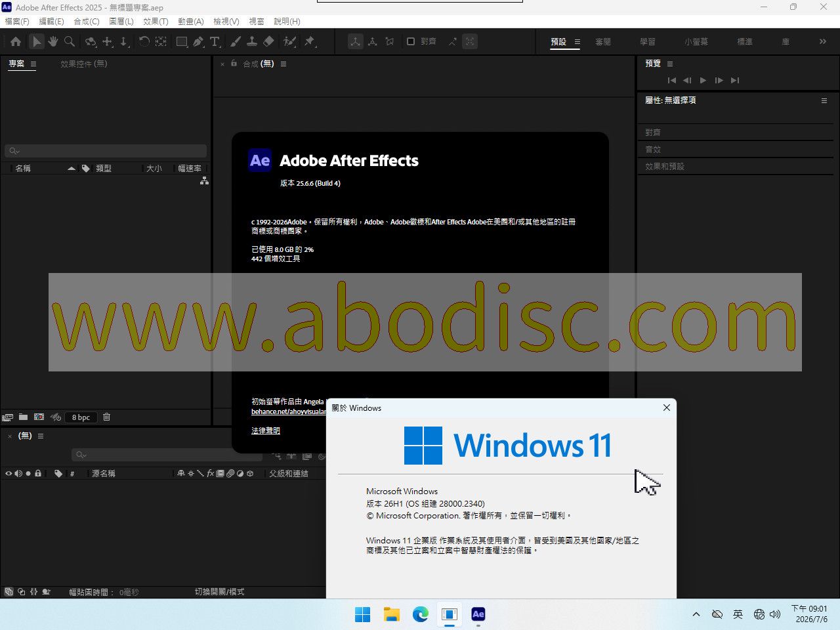Select the Rotation tool

[144, 41]
